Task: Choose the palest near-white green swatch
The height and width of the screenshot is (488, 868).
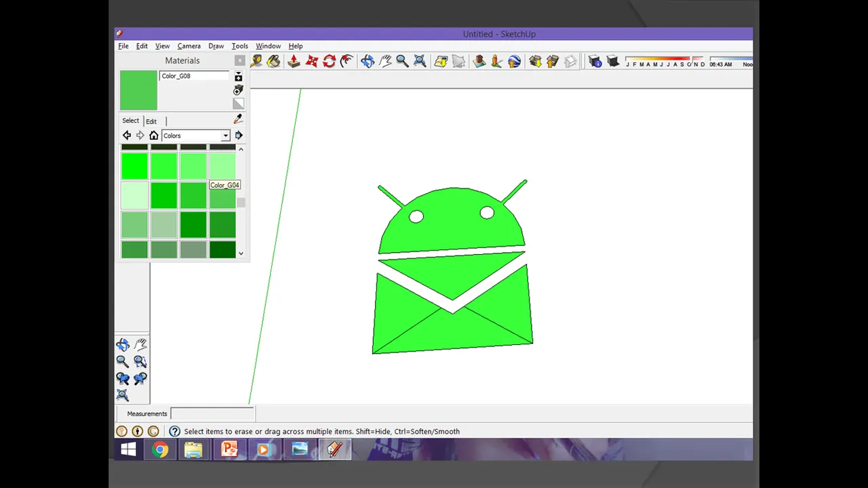Action: tap(134, 196)
